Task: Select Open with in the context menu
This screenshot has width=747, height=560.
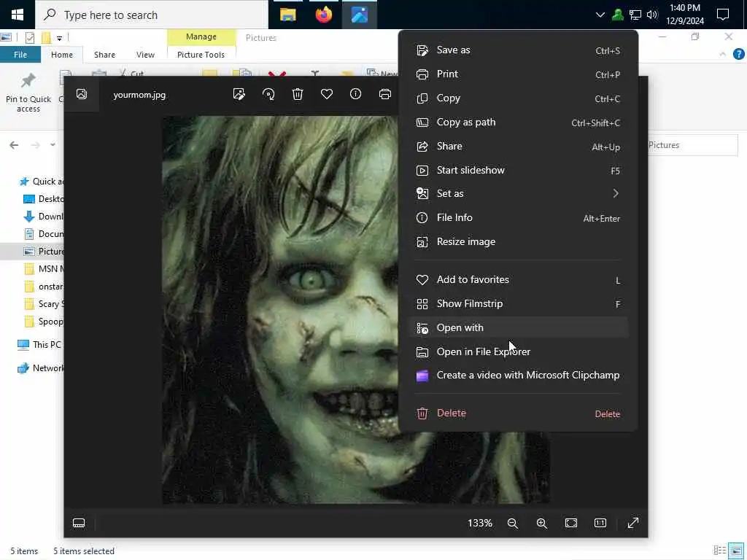Action: pos(519,327)
